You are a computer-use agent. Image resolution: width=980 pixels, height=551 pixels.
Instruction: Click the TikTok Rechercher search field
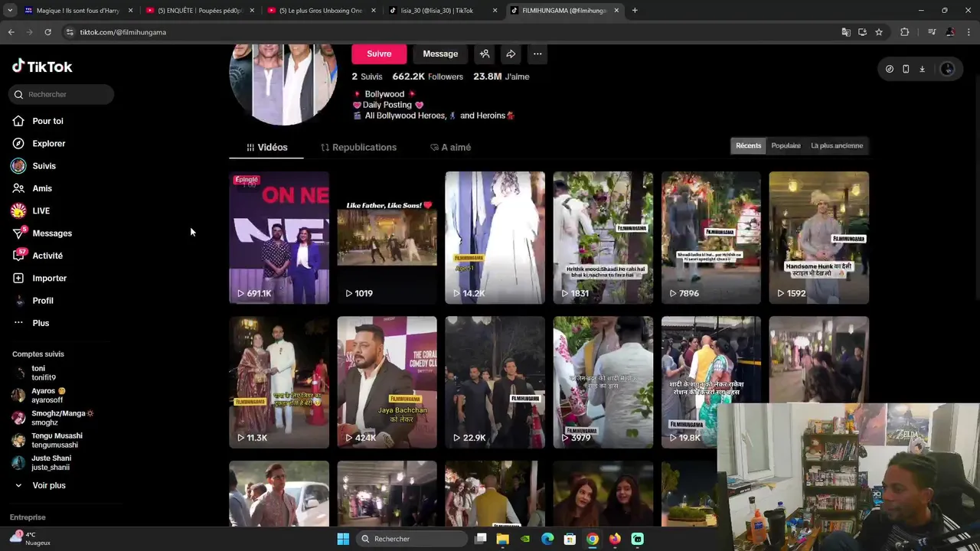tap(61, 94)
